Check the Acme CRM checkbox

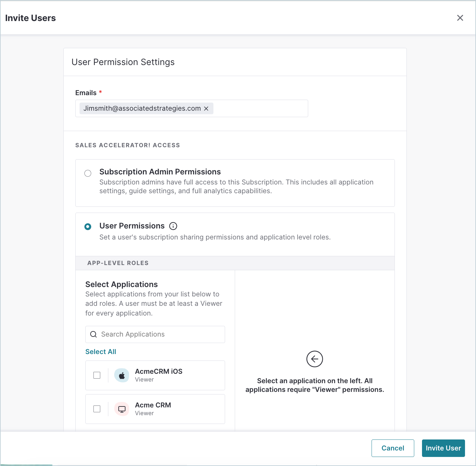[x=97, y=409]
